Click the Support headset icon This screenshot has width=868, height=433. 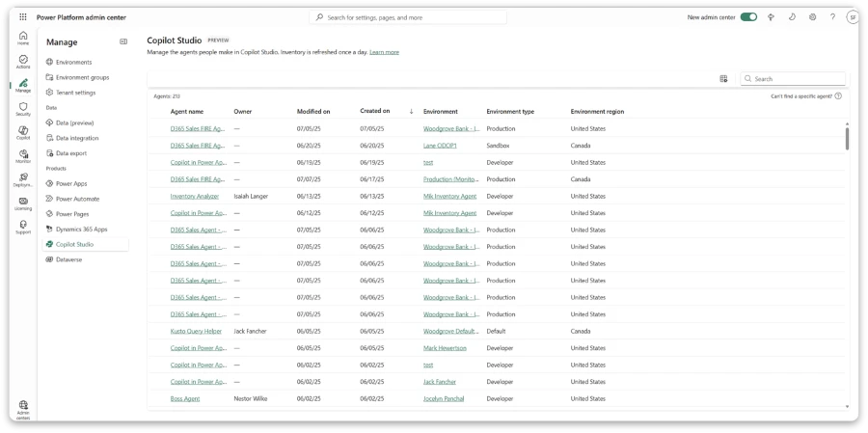23,227
